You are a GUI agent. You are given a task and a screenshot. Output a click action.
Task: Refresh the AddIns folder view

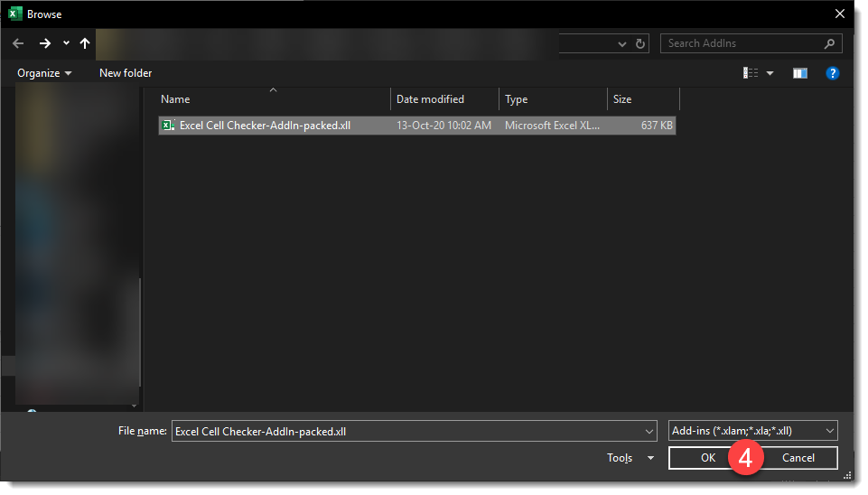(x=640, y=43)
